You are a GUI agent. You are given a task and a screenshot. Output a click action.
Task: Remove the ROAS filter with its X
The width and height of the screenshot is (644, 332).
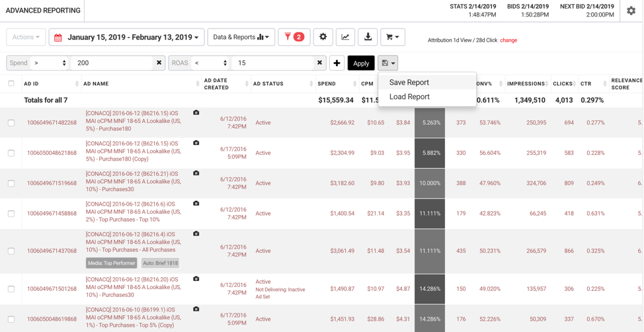point(321,63)
